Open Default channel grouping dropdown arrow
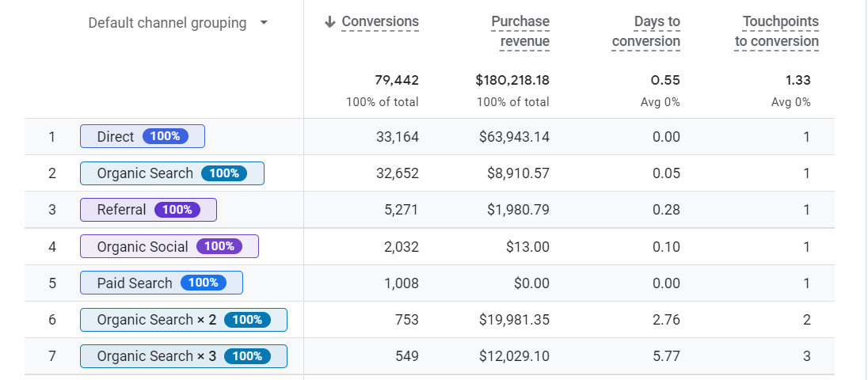The image size is (868, 380). 264,23
